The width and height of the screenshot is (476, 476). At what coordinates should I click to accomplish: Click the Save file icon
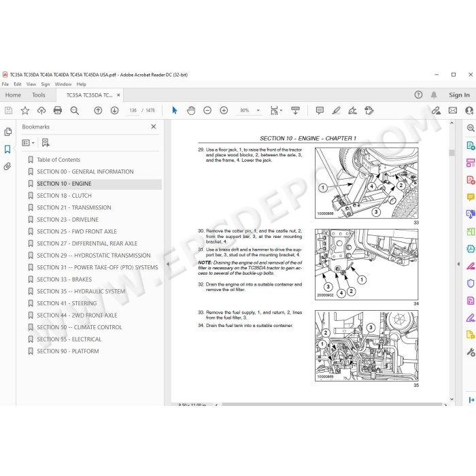(8, 110)
